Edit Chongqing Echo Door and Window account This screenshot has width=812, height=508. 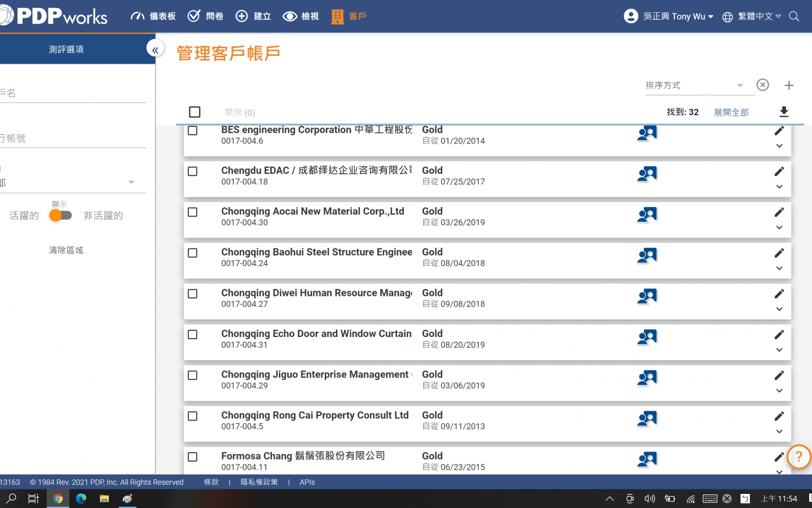tap(779, 334)
